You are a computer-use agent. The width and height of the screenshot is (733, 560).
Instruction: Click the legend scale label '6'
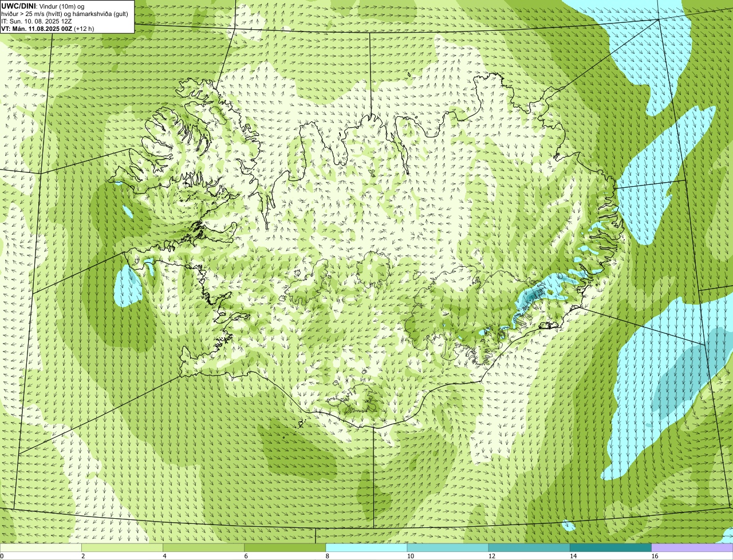[246, 556]
